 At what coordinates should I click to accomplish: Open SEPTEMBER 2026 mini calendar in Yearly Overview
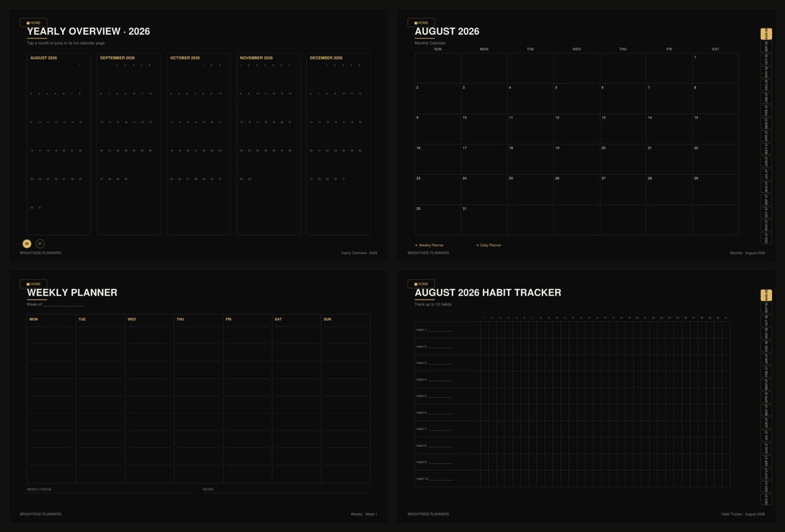128,144
